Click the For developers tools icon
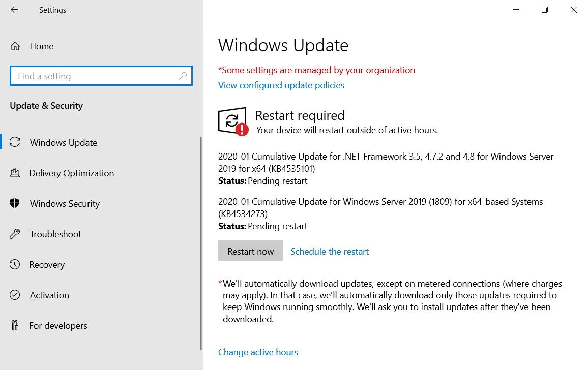 (15, 326)
